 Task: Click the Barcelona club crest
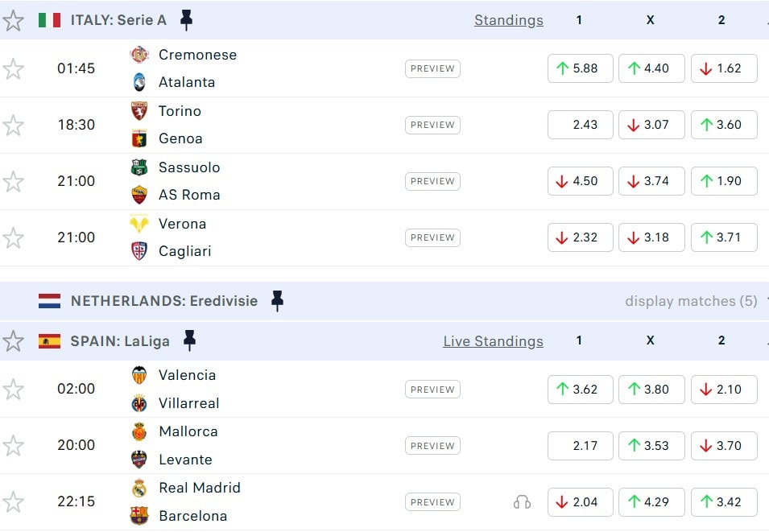(139, 516)
